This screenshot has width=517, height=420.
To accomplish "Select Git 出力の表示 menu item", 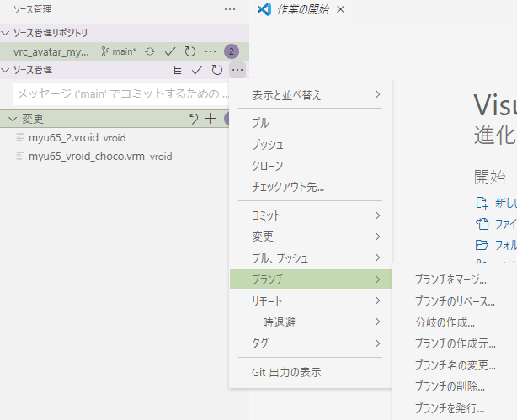I will coord(310,372).
